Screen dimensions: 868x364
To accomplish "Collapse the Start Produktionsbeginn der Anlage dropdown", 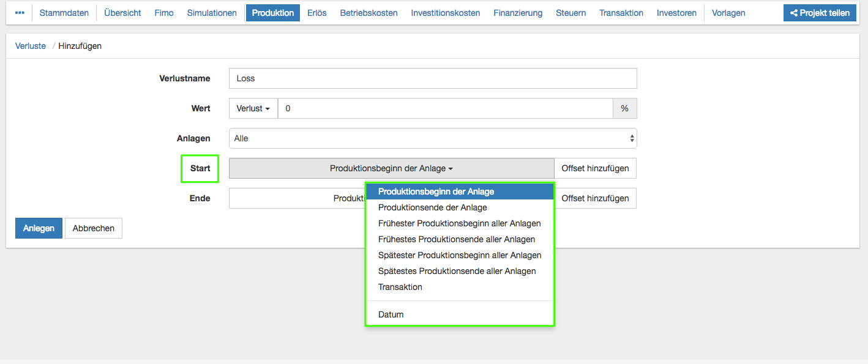I will [391, 168].
